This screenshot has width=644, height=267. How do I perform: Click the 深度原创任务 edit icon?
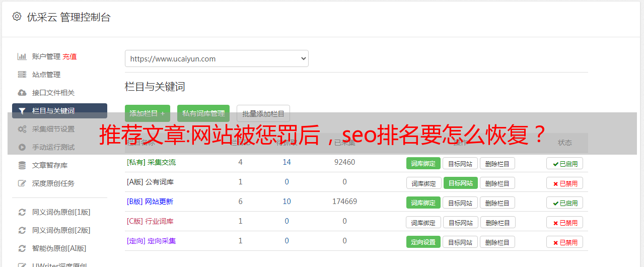[x=22, y=183]
